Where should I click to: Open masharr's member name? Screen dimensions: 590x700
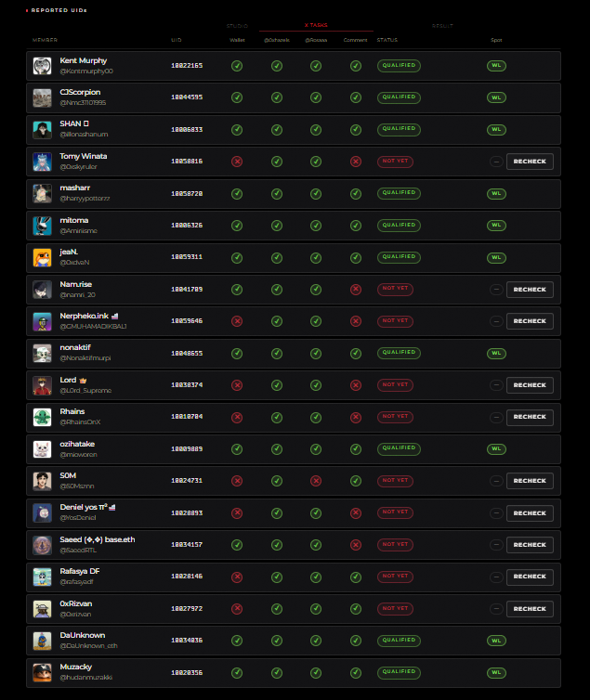(x=75, y=188)
